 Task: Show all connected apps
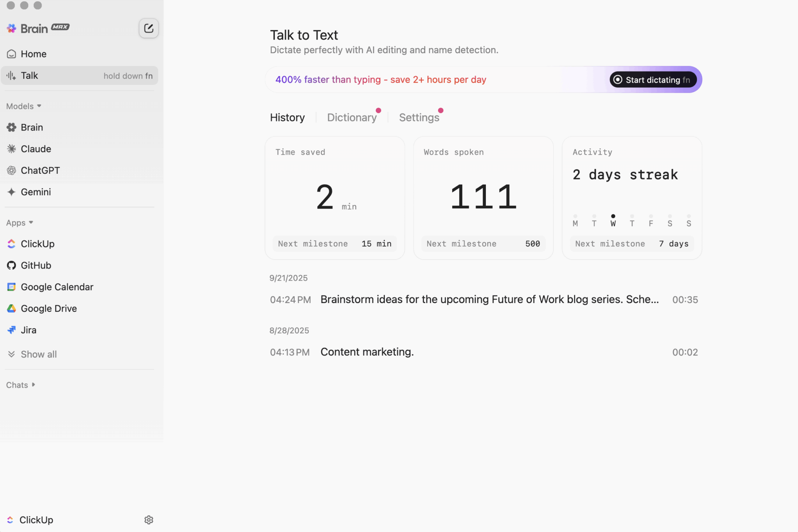[38, 354]
